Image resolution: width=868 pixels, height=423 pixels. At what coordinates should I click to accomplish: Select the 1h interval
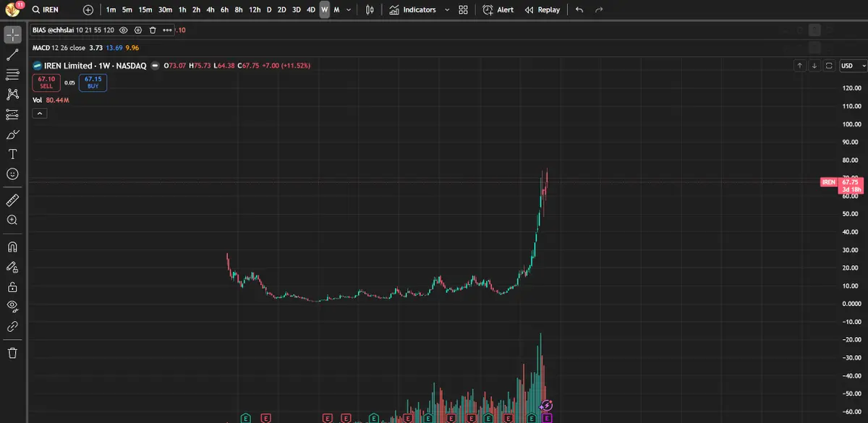pyautogui.click(x=182, y=10)
